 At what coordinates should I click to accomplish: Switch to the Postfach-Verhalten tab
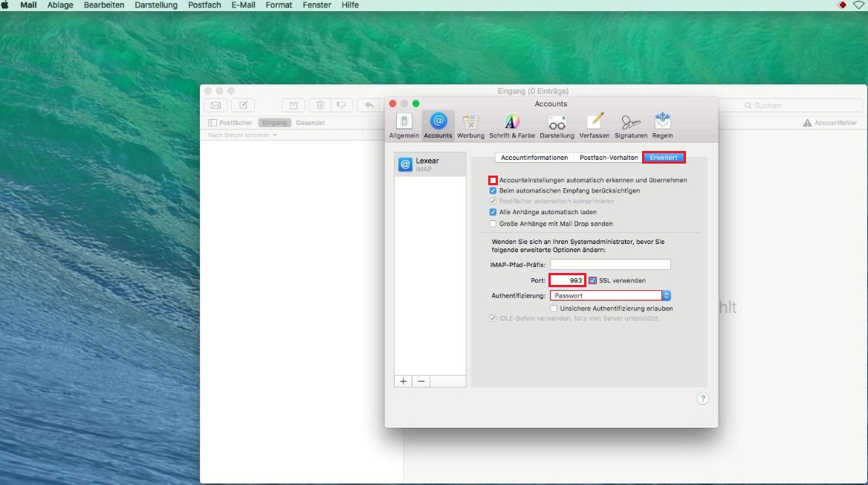609,158
